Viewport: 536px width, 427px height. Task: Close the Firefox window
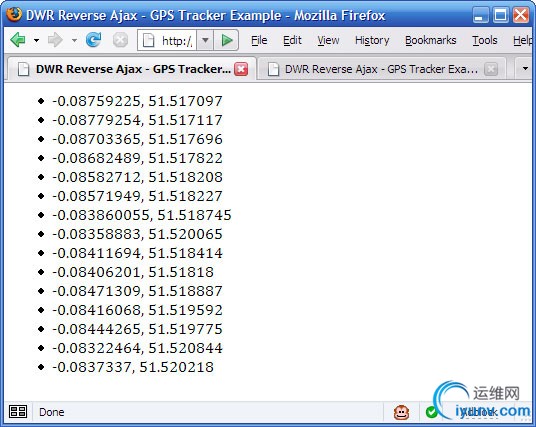521,15
